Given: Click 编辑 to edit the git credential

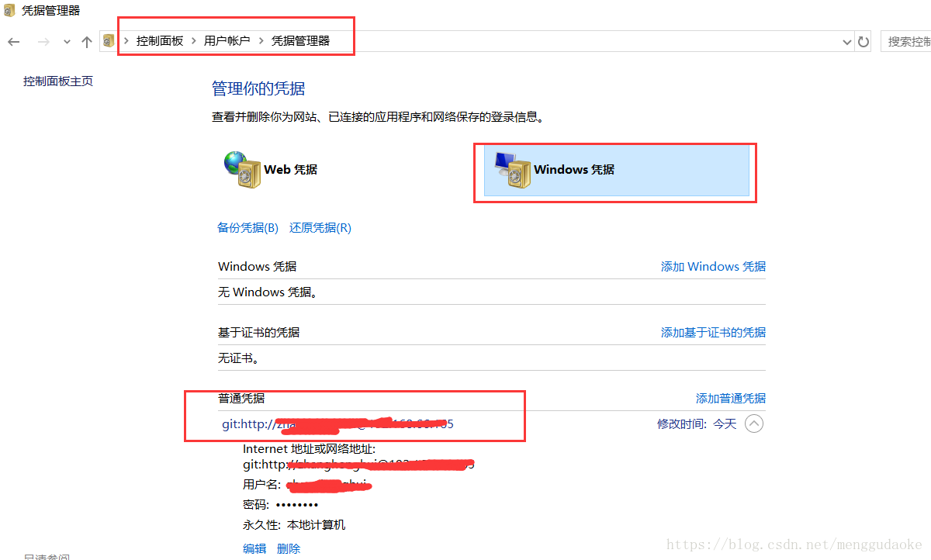Looking at the screenshot, I should [254, 548].
